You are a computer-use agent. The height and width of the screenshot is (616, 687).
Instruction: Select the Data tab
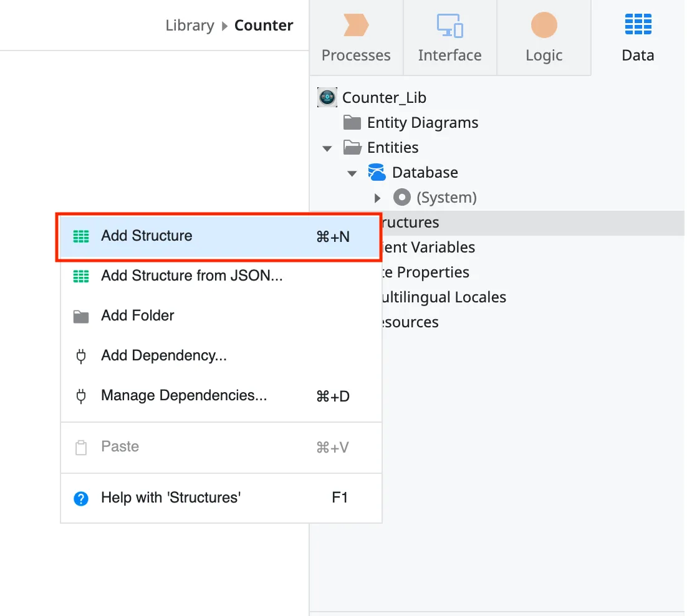point(638,39)
